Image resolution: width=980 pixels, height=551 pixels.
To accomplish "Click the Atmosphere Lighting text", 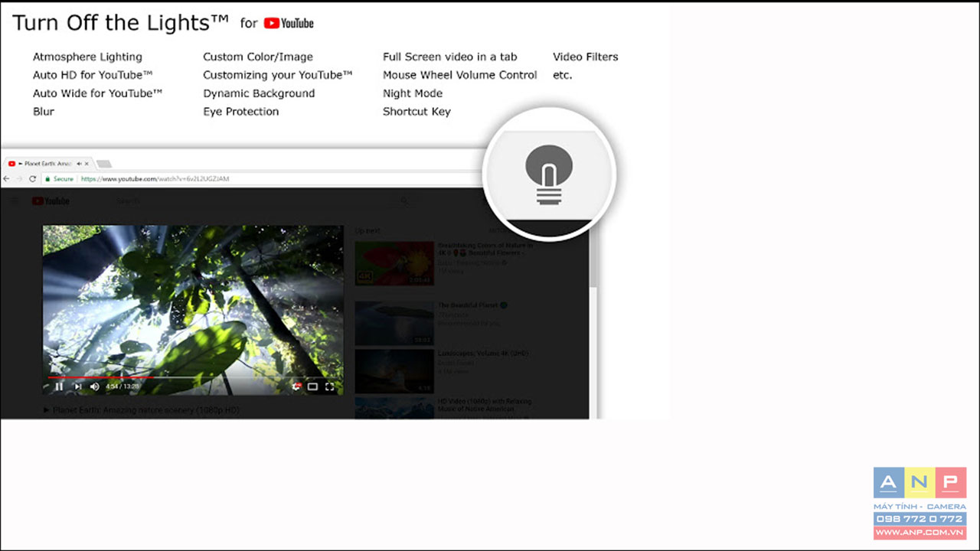I will (87, 57).
